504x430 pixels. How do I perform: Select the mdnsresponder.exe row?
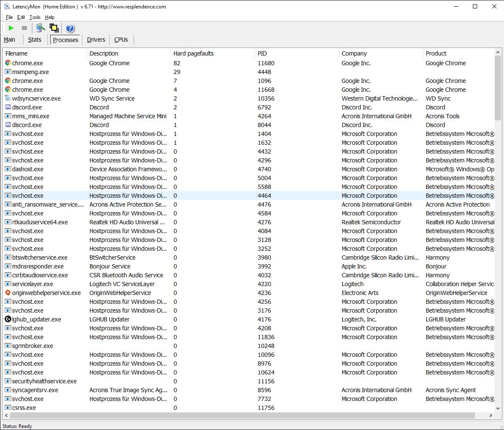[x=249, y=266]
